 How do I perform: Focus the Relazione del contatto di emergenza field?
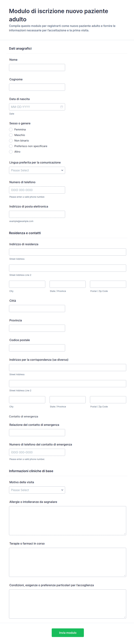[x=37, y=432]
